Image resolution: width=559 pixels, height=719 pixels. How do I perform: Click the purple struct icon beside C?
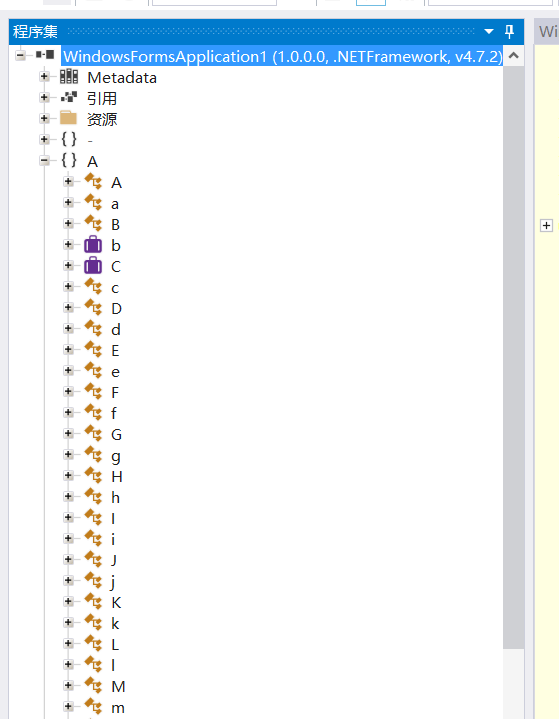coord(93,266)
